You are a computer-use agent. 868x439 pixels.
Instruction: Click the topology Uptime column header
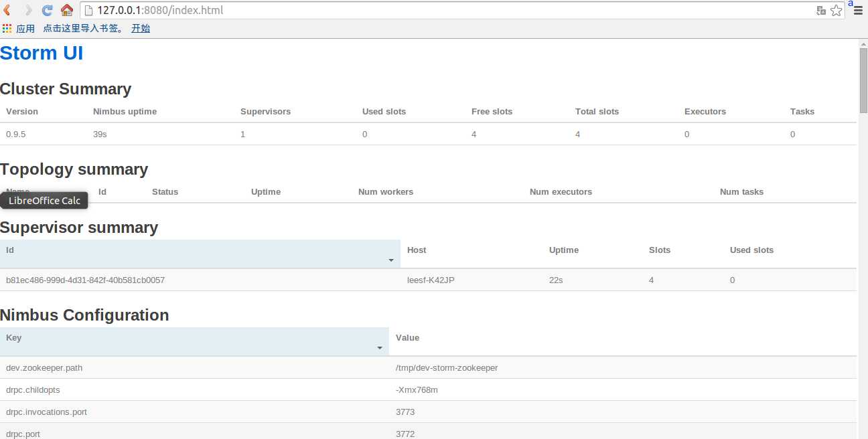pos(266,192)
